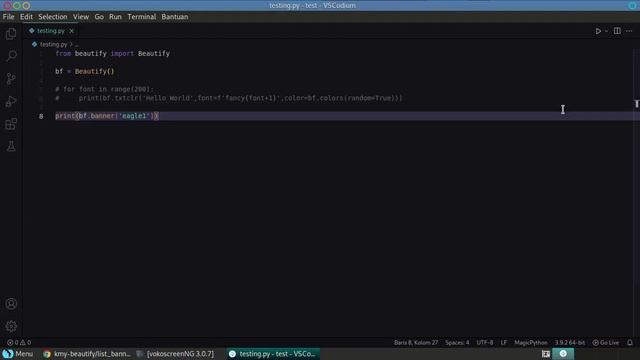Open the Run menu

click(115, 17)
